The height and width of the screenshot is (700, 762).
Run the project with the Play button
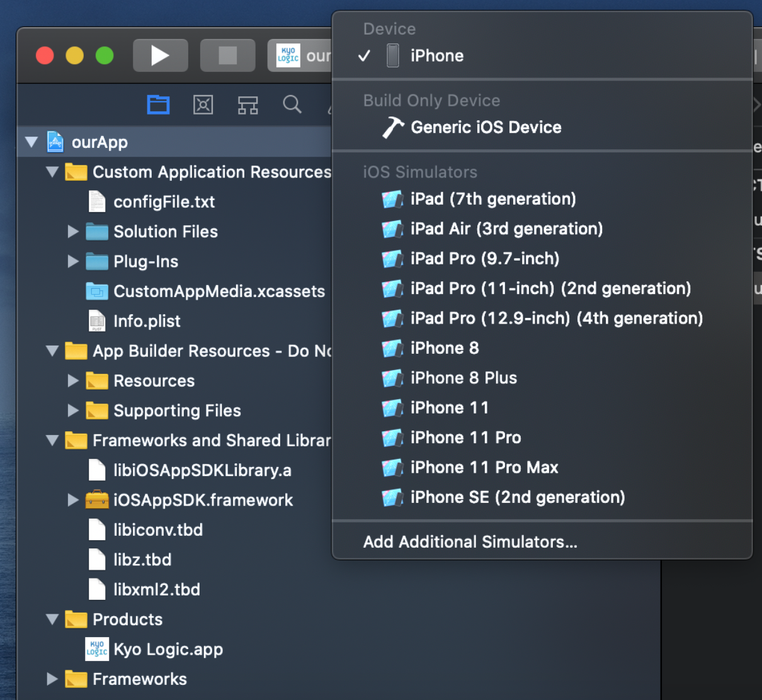coord(160,55)
